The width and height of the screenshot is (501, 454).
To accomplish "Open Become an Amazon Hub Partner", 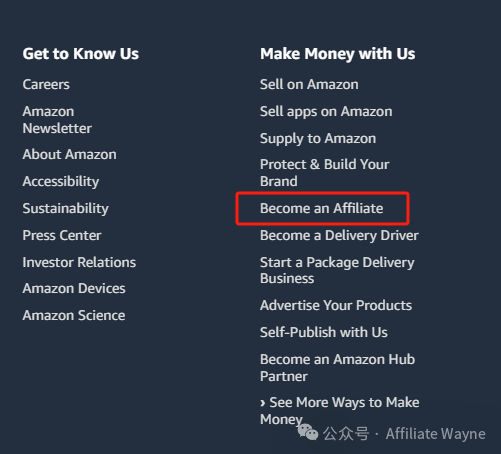I will pos(337,368).
